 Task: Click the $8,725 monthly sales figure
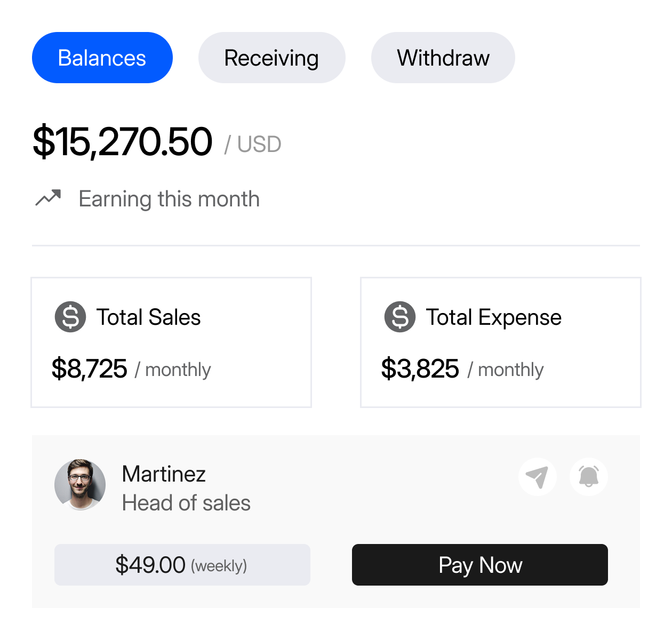click(90, 369)
